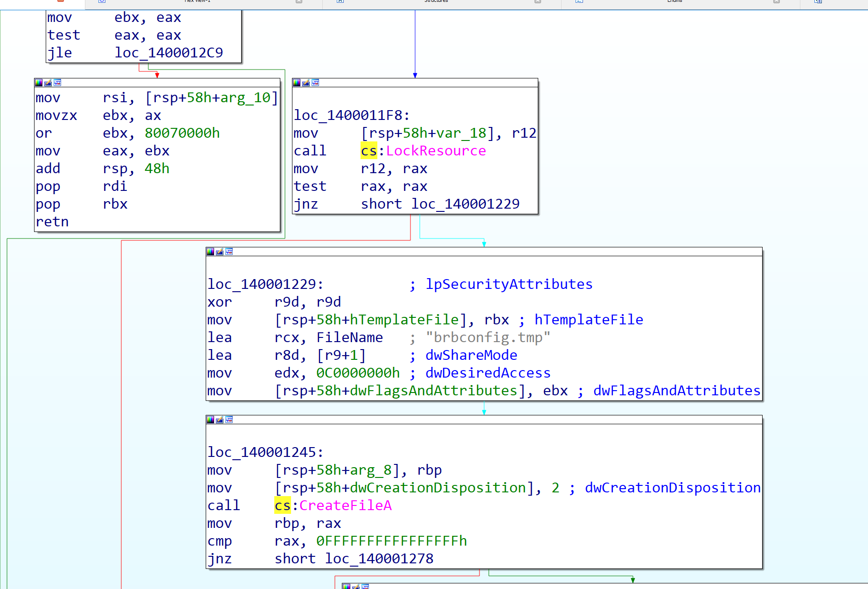The height and width of the screenshot is (589, 868).
Task: Click the title bar of loc_140001245 node
Action: 484,420
